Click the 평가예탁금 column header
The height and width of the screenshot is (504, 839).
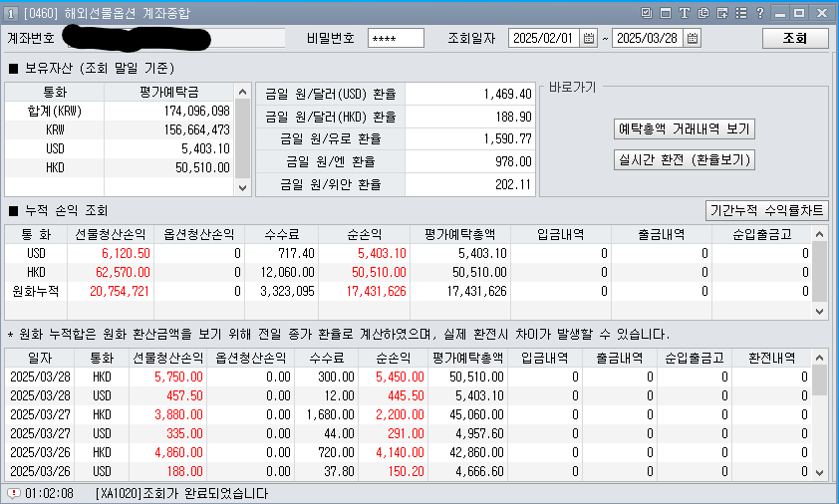(x=169, y=92)
